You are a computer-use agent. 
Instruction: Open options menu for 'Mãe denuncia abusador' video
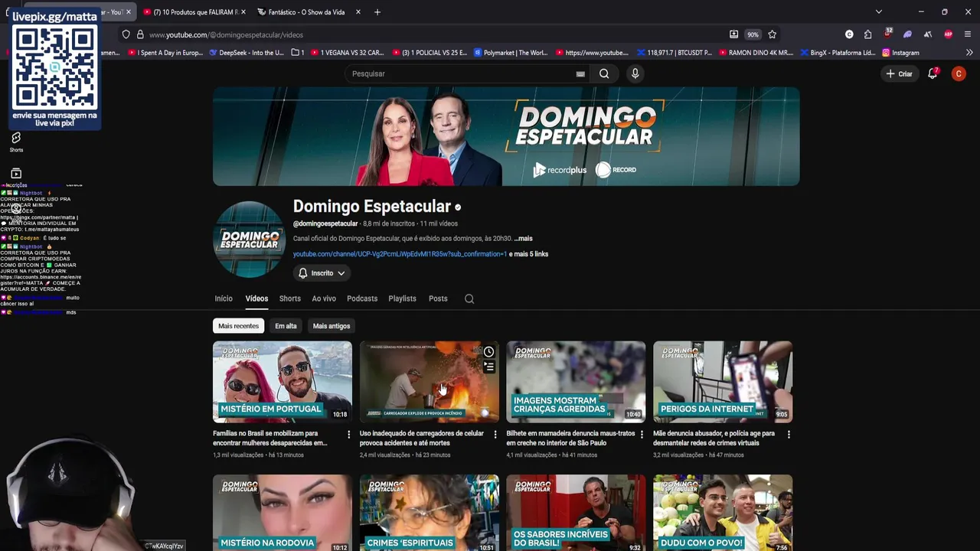(x=789, y=435)
